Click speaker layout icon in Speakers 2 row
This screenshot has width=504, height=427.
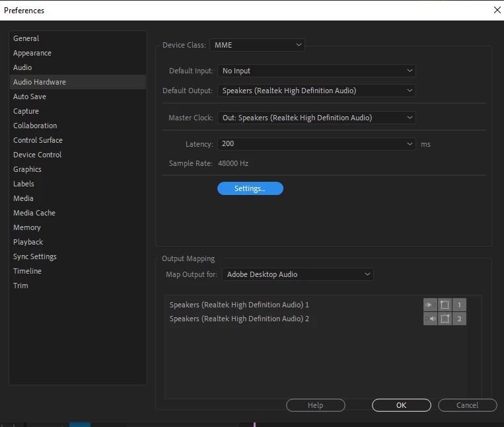pyautogui.click(x=445, y=319)
